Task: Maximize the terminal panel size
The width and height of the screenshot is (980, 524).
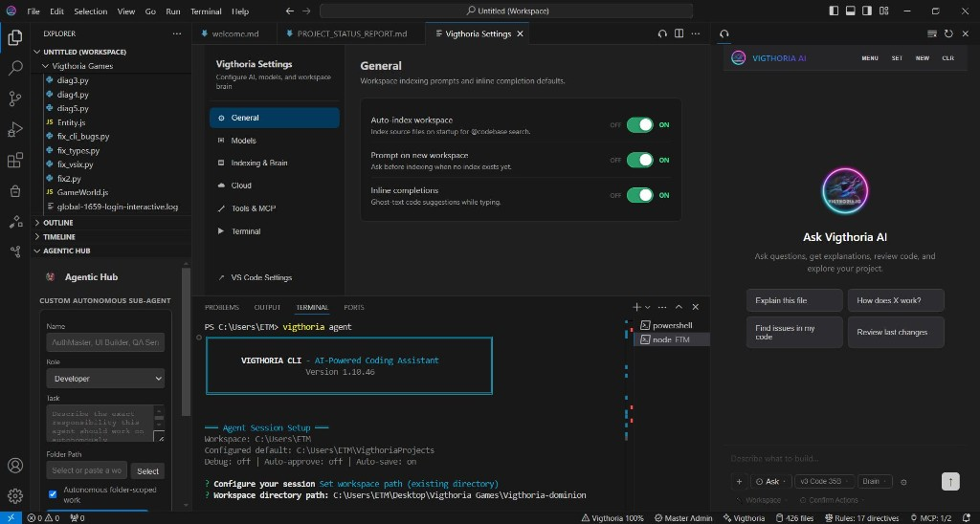Action: click(679, 307)
